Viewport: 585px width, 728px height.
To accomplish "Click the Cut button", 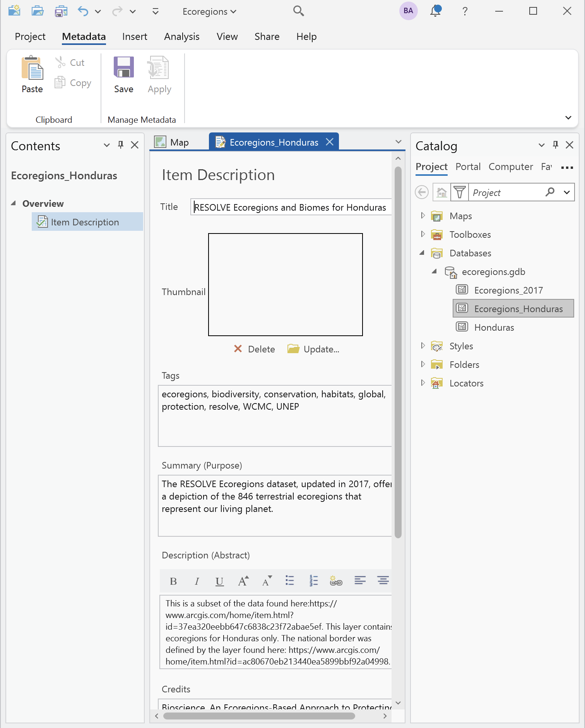I will point(70,62).
